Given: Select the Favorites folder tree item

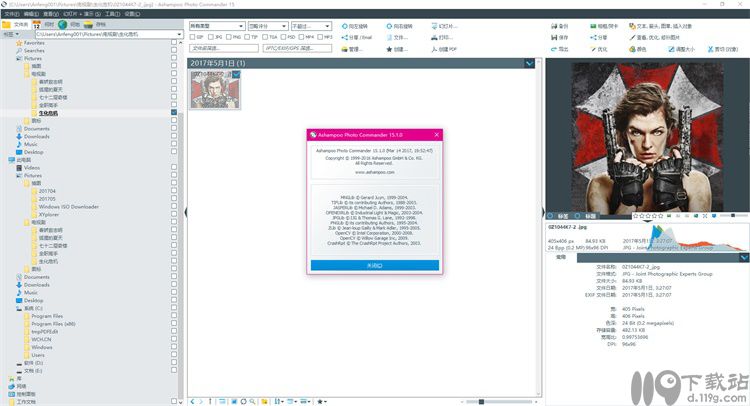Looking at the screenshot, I should tap(33, 43).
